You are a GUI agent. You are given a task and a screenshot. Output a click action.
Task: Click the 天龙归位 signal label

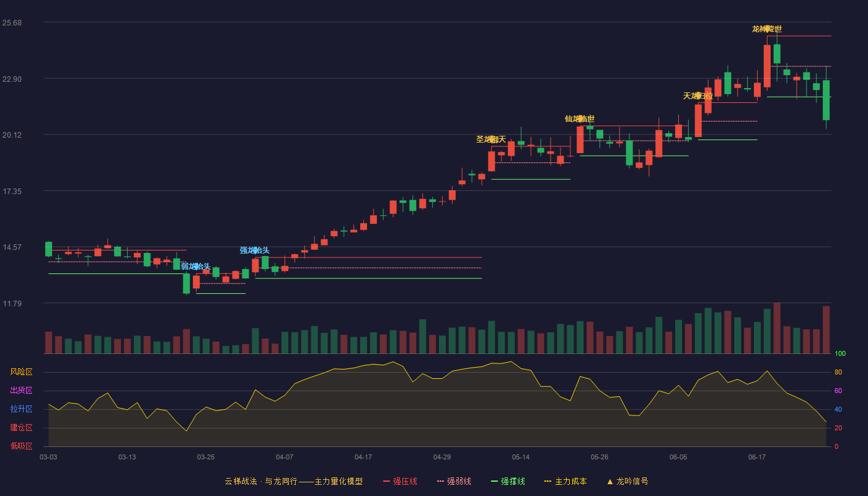tap(698, 96)
